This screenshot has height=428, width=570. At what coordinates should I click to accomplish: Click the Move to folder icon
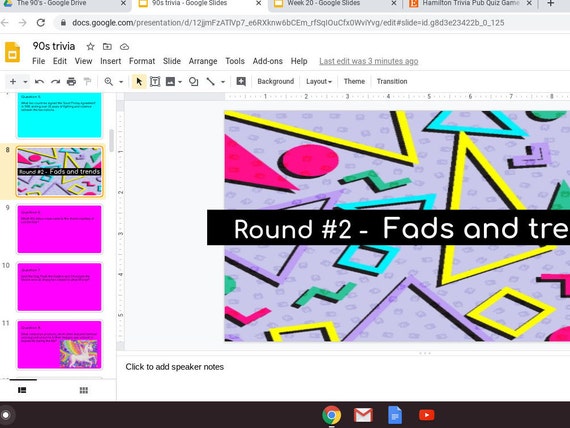point(107,47)
